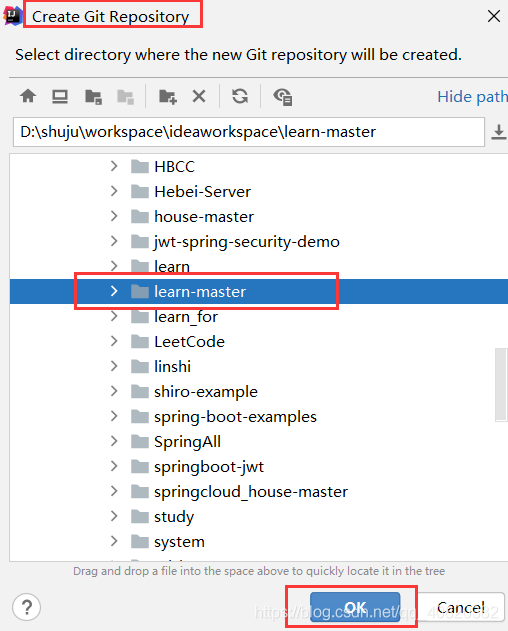Expand the linshi folder
The image size is (508, 631).
(x=114, y=366)
